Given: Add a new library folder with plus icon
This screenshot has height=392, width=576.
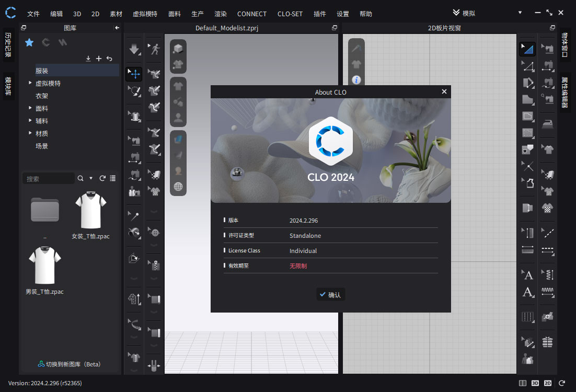Looking at the screenshot, I should coord(99,59).
